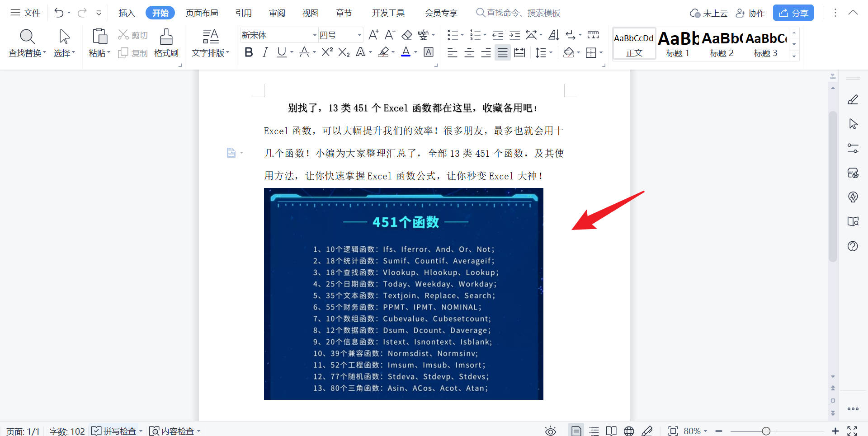868x436 pixels.
Task: Expand the bulleted list options
Action: click(462, 35)
